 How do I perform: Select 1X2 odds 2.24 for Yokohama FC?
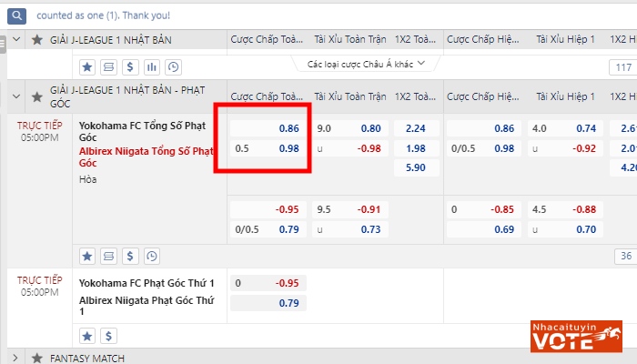pyautogui.click(x=417, y=128)
